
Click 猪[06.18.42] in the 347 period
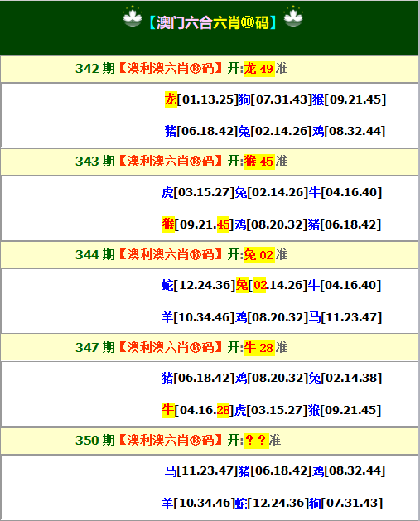(198, 378)
